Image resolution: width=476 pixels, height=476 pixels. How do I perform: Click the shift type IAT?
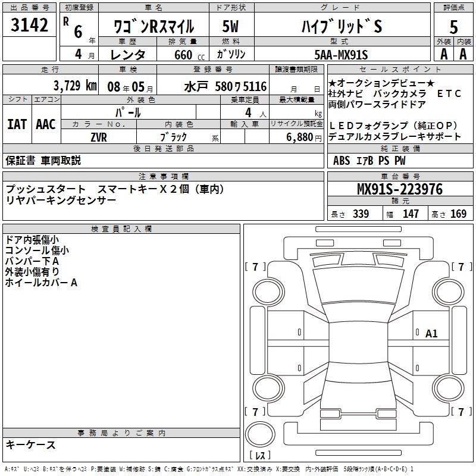coord(17,124)
